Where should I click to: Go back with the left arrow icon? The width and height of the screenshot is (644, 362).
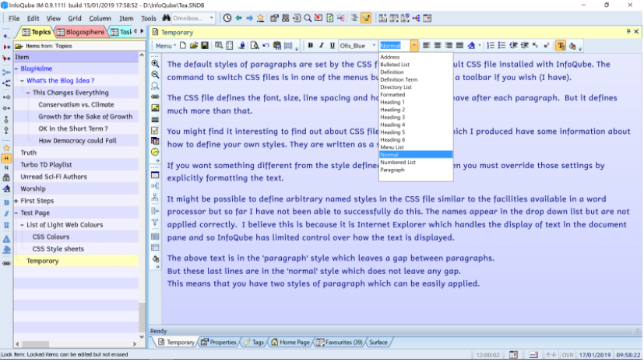[238, 18]
